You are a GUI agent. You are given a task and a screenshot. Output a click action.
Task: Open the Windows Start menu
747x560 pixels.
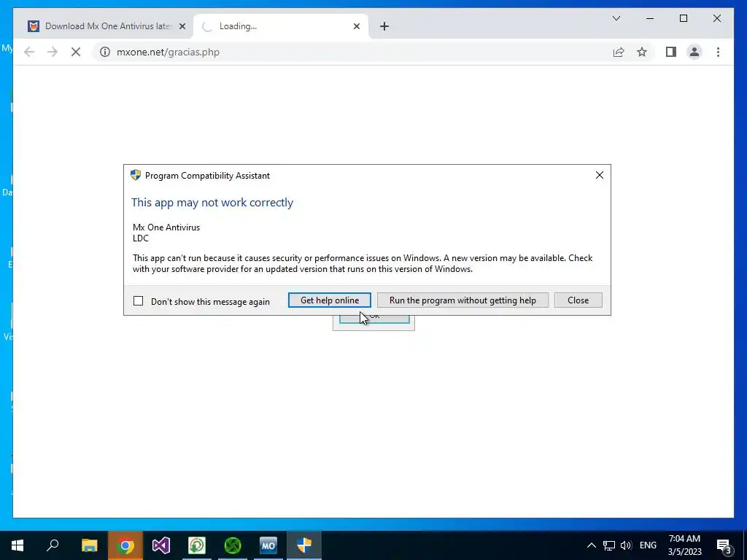[x=18, y=545]
